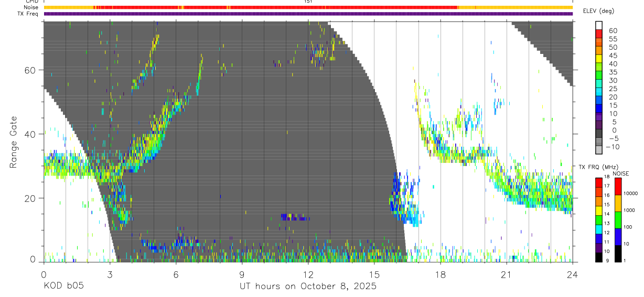
Task: Click the CPID label above the plot
Action: pos(31,2)
